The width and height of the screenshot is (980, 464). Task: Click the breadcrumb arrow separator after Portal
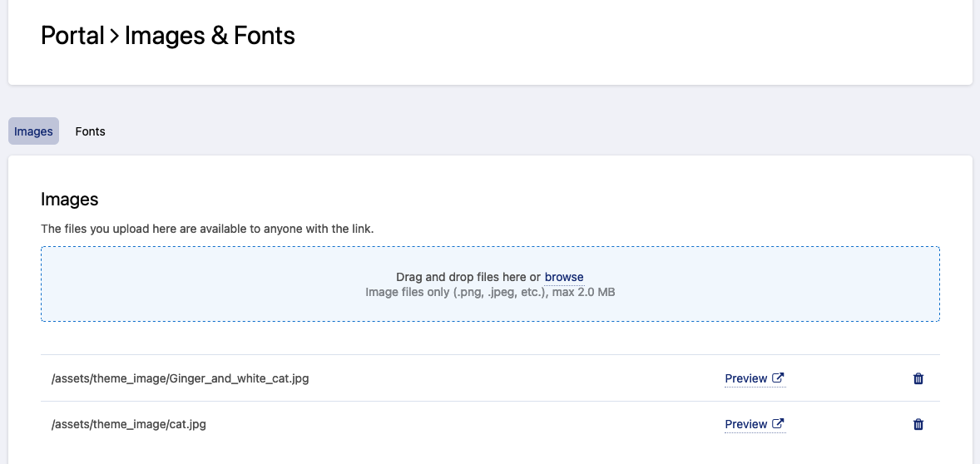115,37
